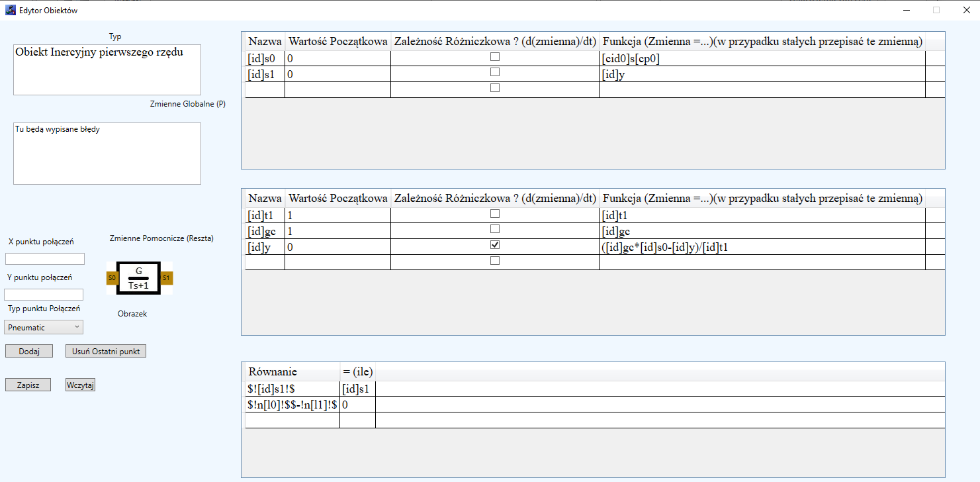This screenshot has width=980, height=482.
Task: Click Zależność Różniczkowa header in top table
Action: [x=495, y=42]
